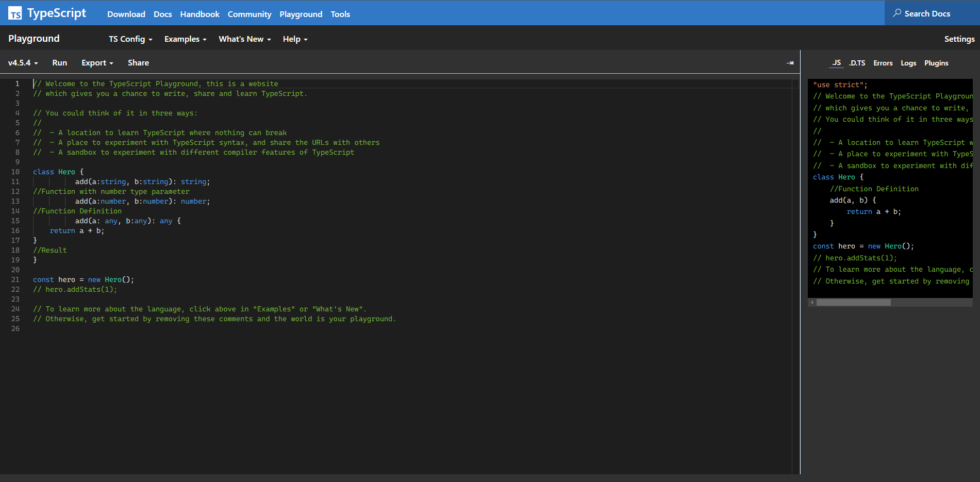Click the Share button

[138, 63]
